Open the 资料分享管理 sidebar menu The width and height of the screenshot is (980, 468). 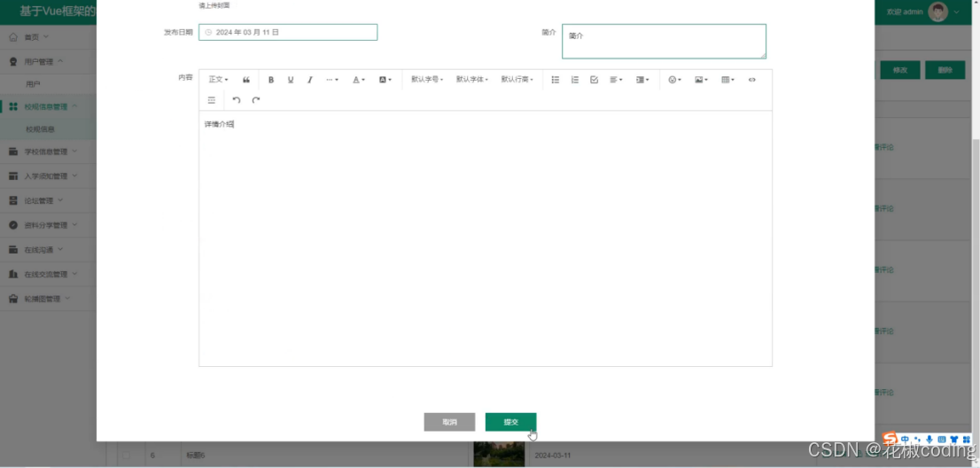point(48,225)
